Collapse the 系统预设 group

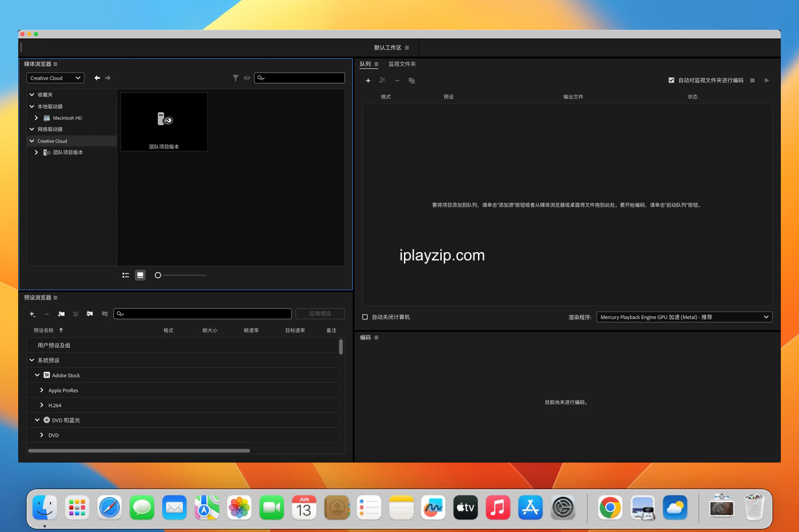point(32,360)
